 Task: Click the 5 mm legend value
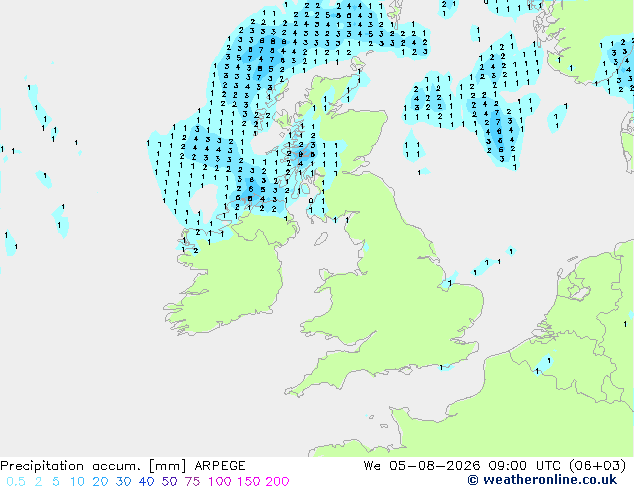tap(56, 482)
